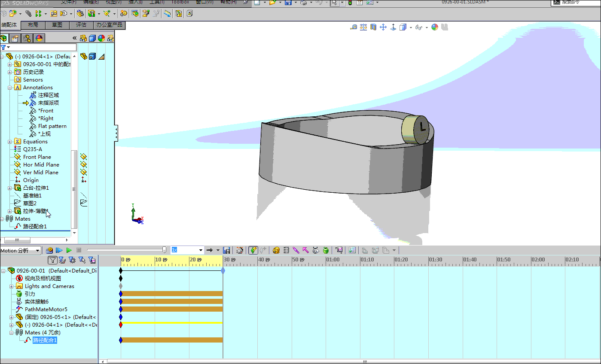Select the Measure tool in the heads-up toolbar
Viewport: 601px width, 364px height.
pos(354,27)
